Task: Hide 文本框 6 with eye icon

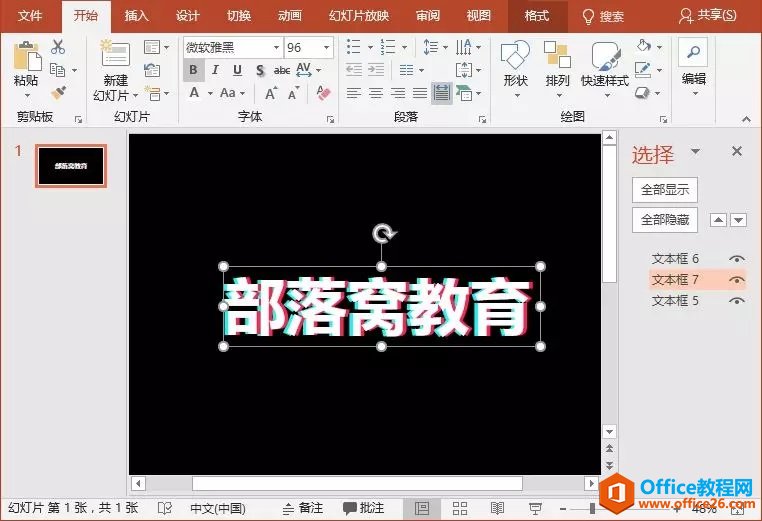Action: pyautogui.click(x=737, y=259)
